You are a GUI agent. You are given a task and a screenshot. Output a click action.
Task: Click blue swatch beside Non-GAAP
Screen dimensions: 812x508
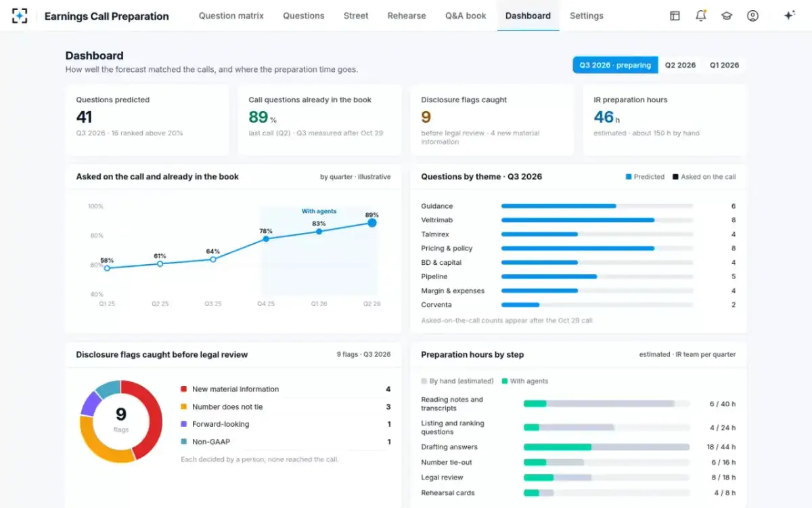click(183, 442)
